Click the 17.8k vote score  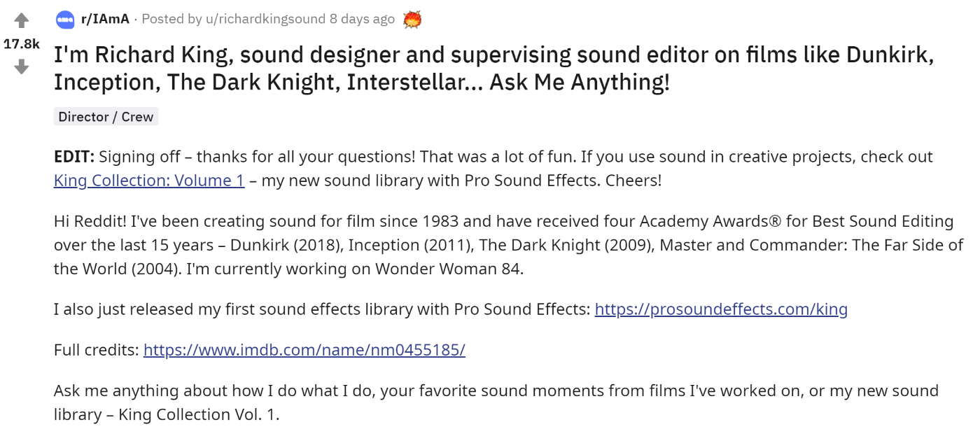[22, 44]
